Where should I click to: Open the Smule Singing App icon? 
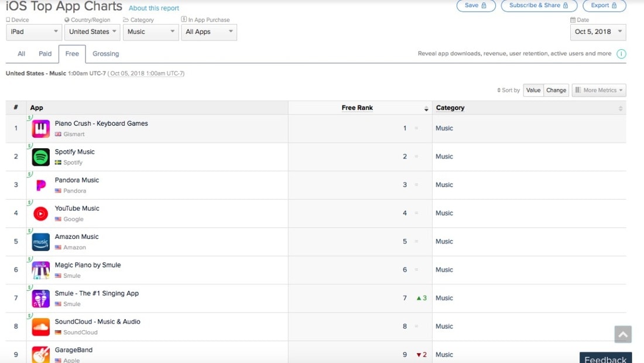coord(40,299)
